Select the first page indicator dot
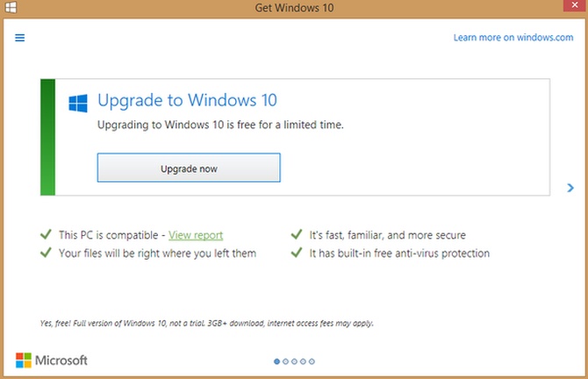Viewport: 588px width, 379px height. click(277, 361)
